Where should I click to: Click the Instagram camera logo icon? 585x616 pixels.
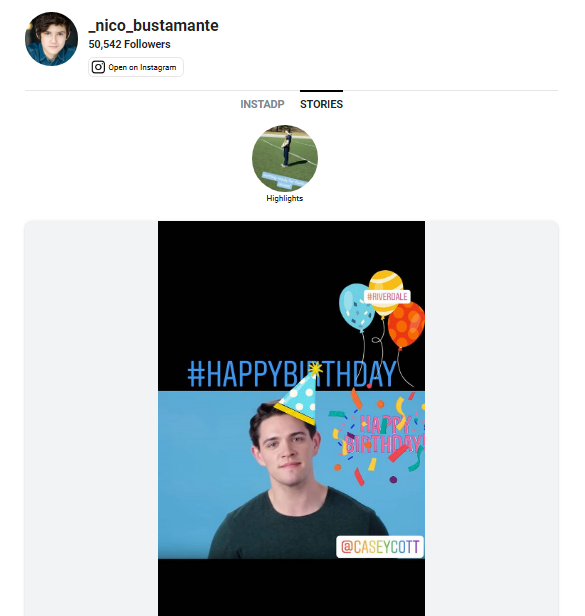pos(98,67)
